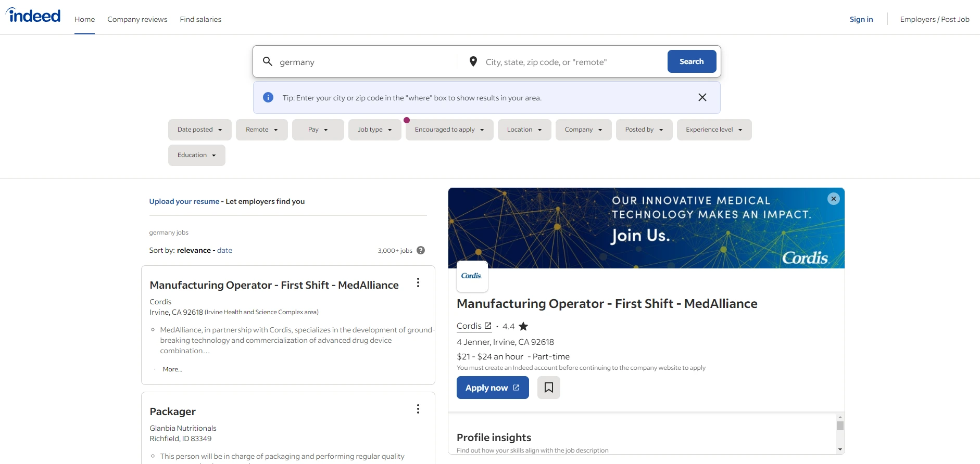The width and height of the screenshot is (980, 464).
Task: Click the location pin icon
Action: pyautogui.click(x=473, y=61)
